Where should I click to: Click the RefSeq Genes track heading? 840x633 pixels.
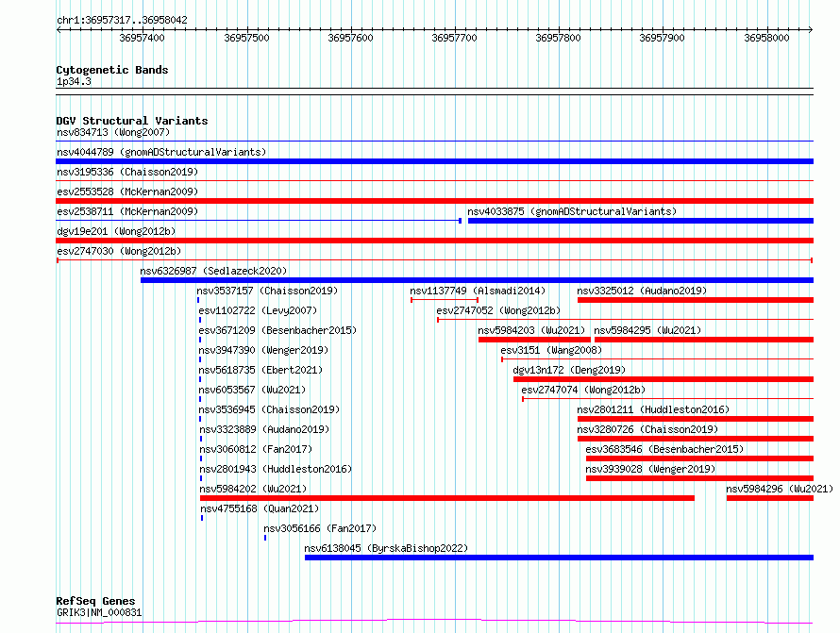95,601
